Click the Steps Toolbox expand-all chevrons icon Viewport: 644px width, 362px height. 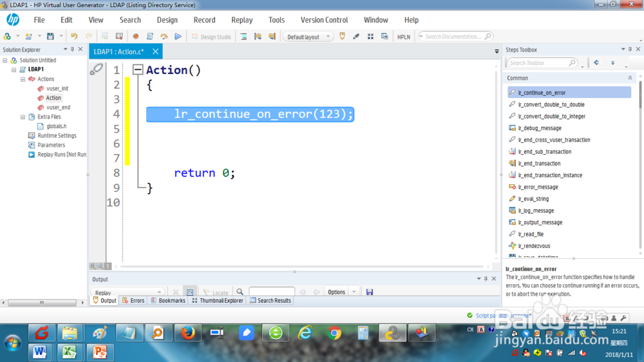(613, 63)
